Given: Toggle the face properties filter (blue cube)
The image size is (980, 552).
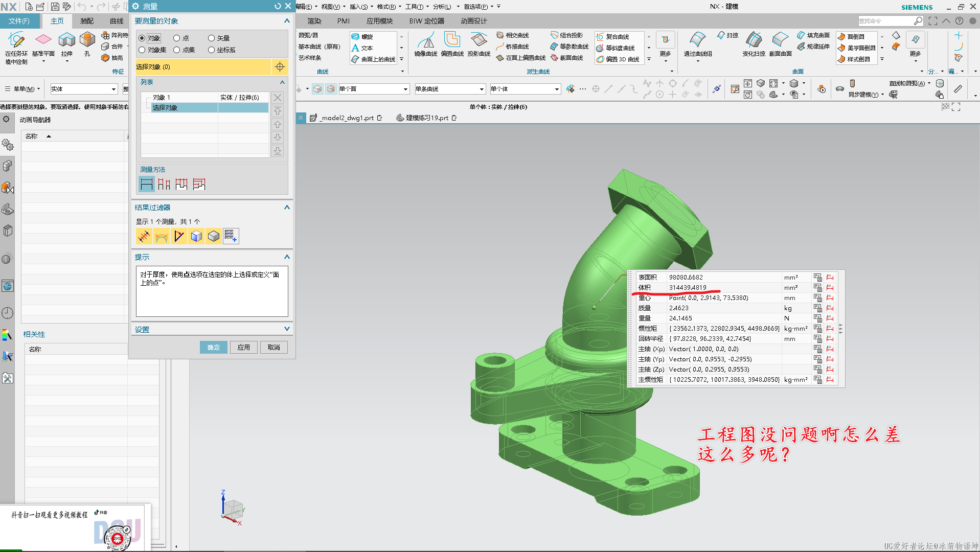Looking at the screenshot, I should pos(196,236).
